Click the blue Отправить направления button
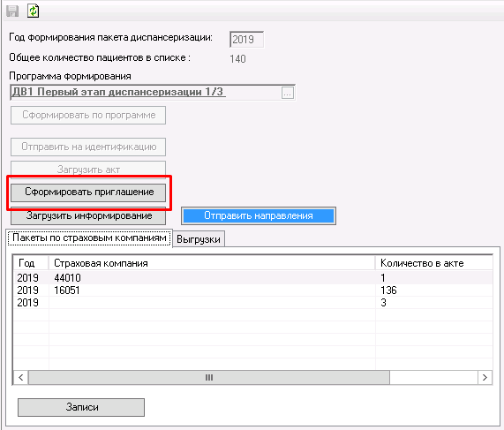This screenshot has width=504, height=430. click(x=259, y=215)
